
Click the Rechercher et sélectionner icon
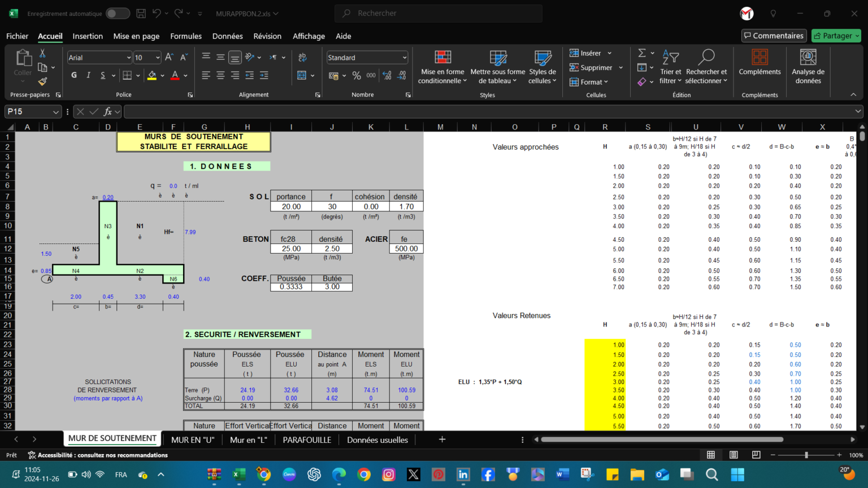pyautogui.click(x=706, y=67)
